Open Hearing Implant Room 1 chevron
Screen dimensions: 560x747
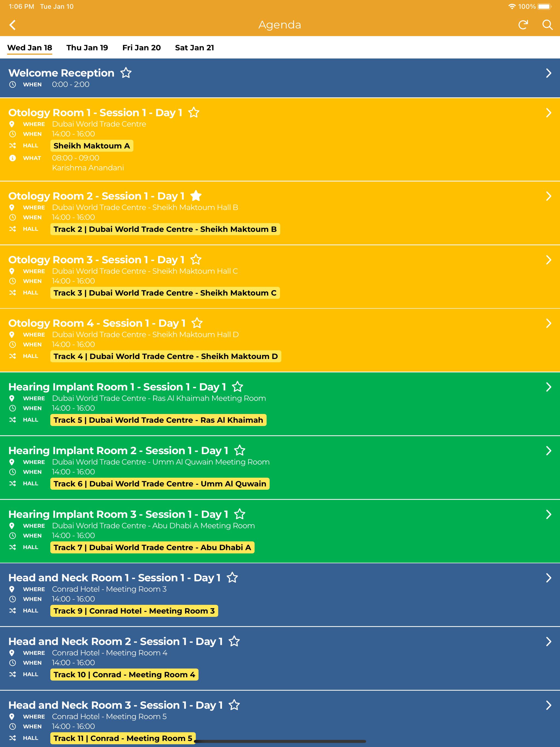[549, 387]
